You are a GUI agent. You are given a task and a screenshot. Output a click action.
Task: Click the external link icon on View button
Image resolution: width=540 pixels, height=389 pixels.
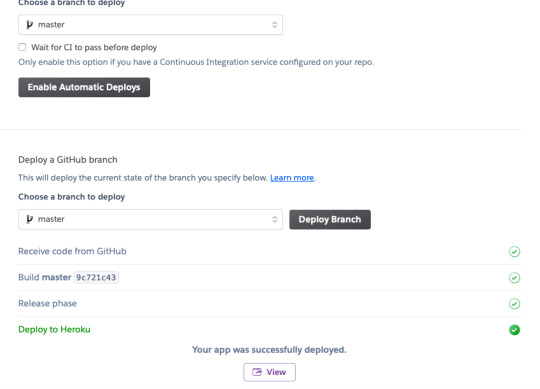(x=257, y=372)
